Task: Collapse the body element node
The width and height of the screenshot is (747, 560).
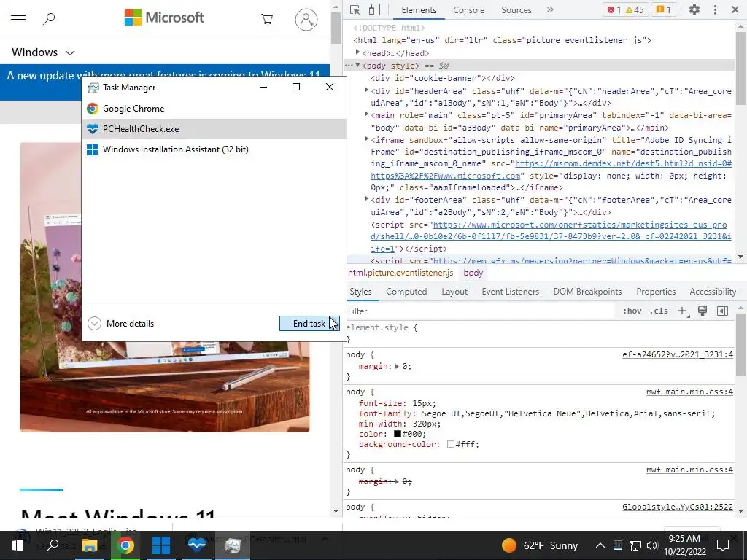Action: (357, 65)
